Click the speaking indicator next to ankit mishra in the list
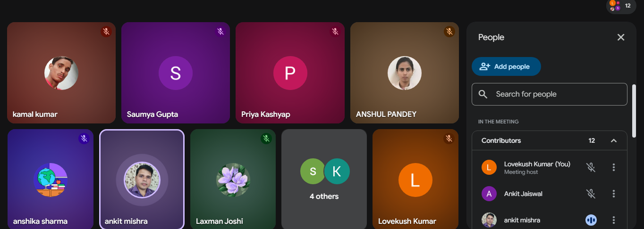644x229 pixels. tap(591, 220)
